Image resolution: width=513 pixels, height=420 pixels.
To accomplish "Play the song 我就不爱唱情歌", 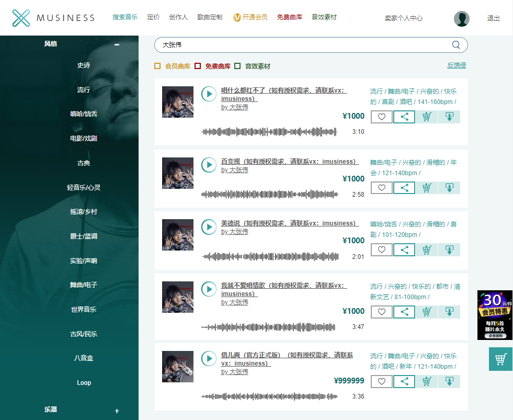I will click(209, 289).
